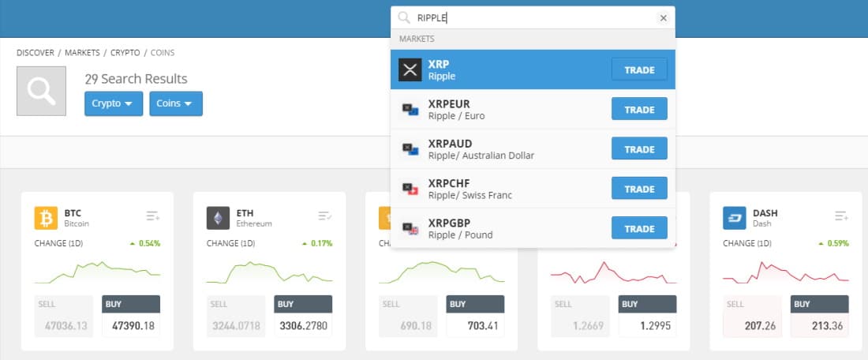Click the XRPGBP pair icon

[410, 229]
